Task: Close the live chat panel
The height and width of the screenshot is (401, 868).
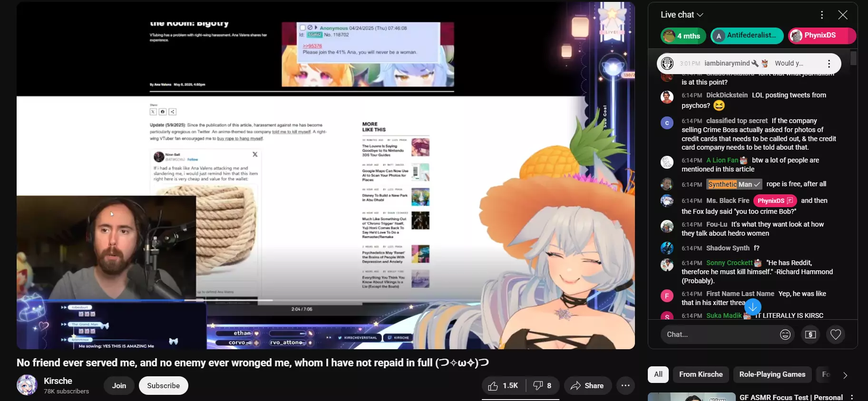Action: (x=843, y=15)
